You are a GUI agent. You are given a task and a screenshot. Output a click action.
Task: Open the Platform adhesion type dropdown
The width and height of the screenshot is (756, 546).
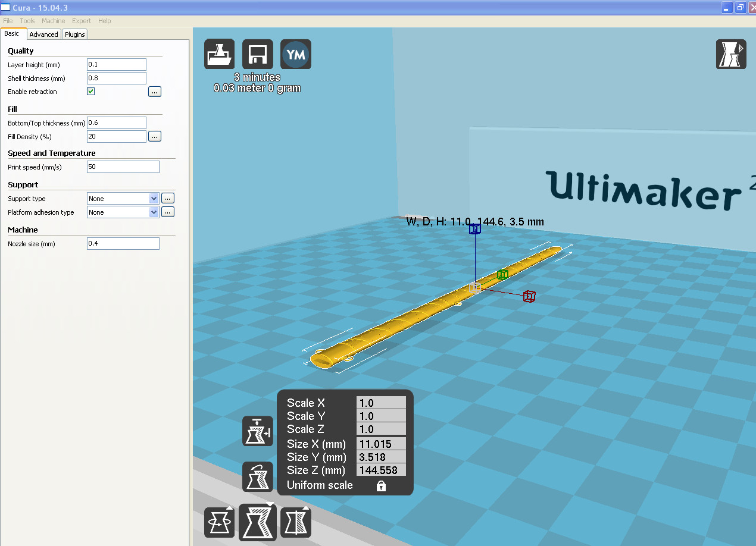123,212
